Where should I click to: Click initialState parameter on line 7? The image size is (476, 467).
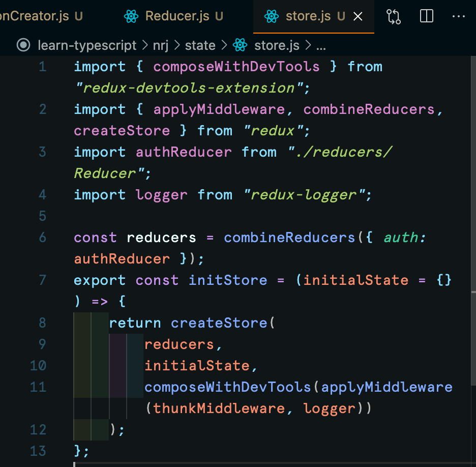pyautogui.click(x=356, y=280)
